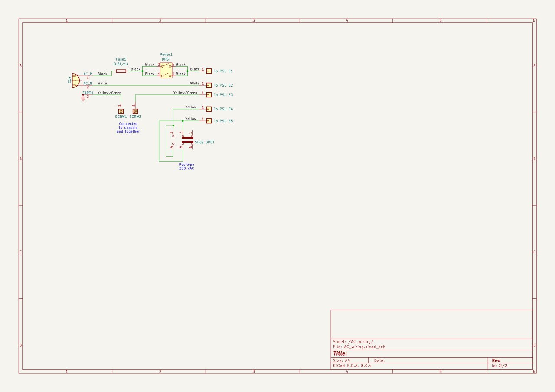
Task: Select the To PSU E4 connector pad
Action: (x=209, y=109)
